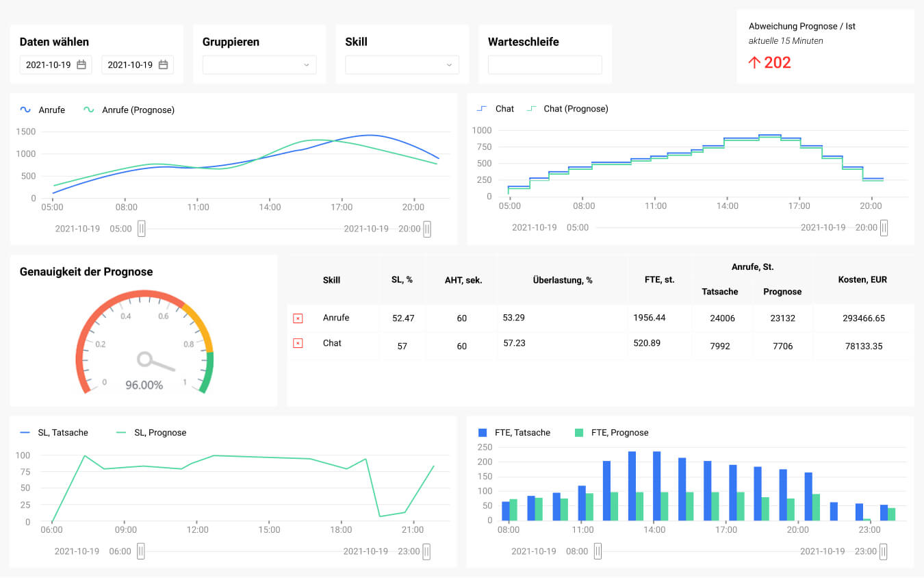Toggle the SL, Prognose legend series
This screenshot has height=578, width=924.
click(151, 433)
